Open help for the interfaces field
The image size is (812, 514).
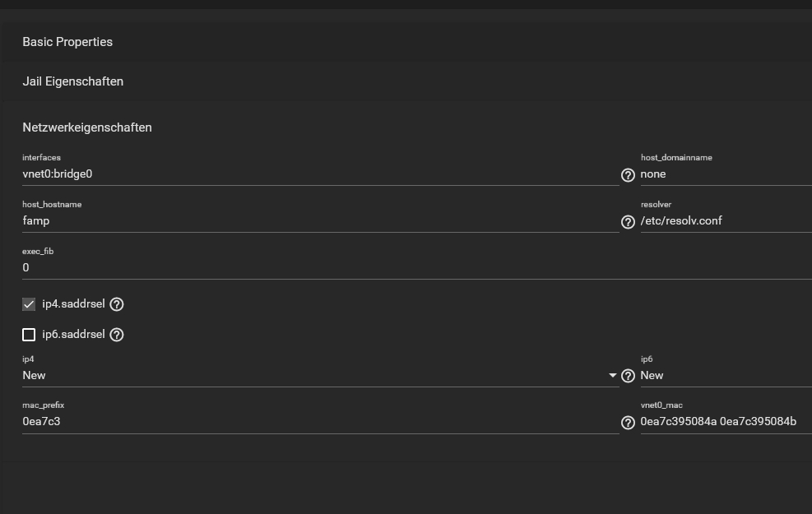(628, 175)
